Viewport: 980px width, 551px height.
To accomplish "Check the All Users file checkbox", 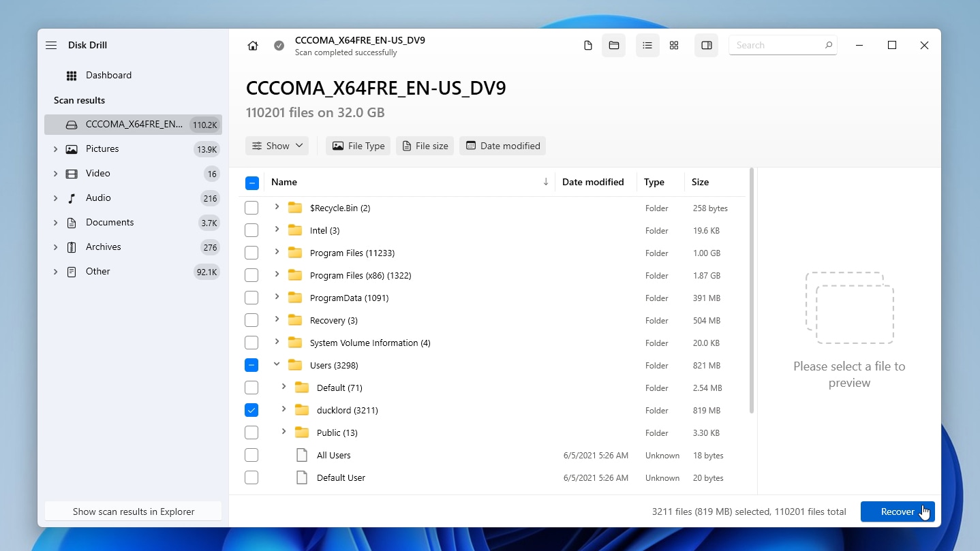I will (x=251, y=455).
